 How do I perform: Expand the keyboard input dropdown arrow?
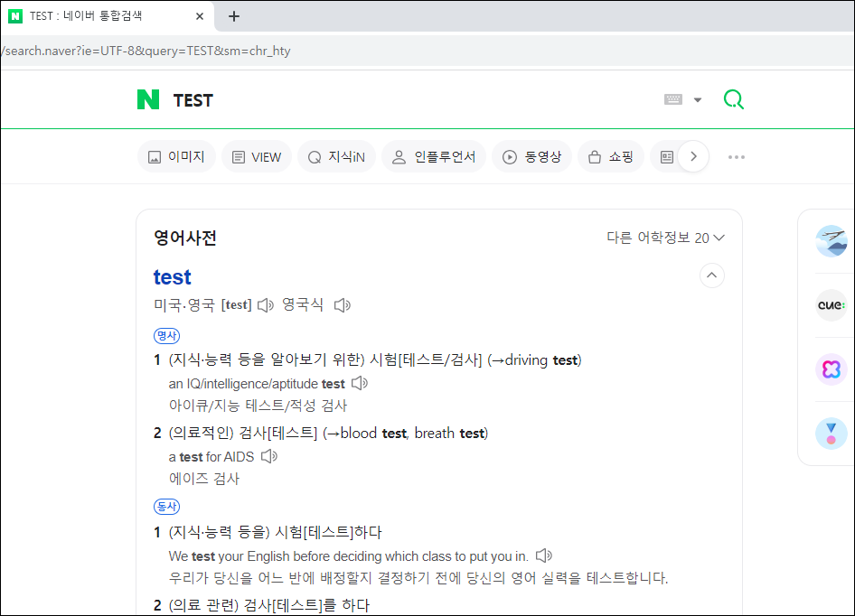[698, 100]
